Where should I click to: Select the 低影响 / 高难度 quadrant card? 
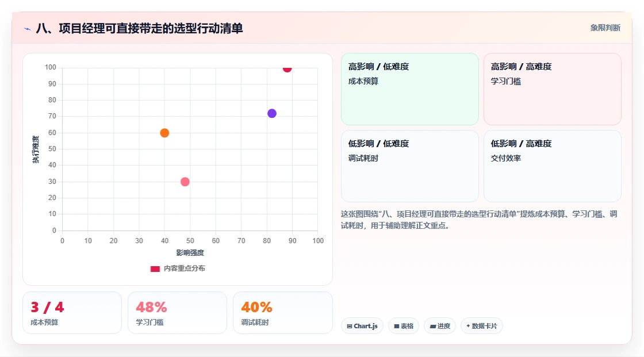553,166
